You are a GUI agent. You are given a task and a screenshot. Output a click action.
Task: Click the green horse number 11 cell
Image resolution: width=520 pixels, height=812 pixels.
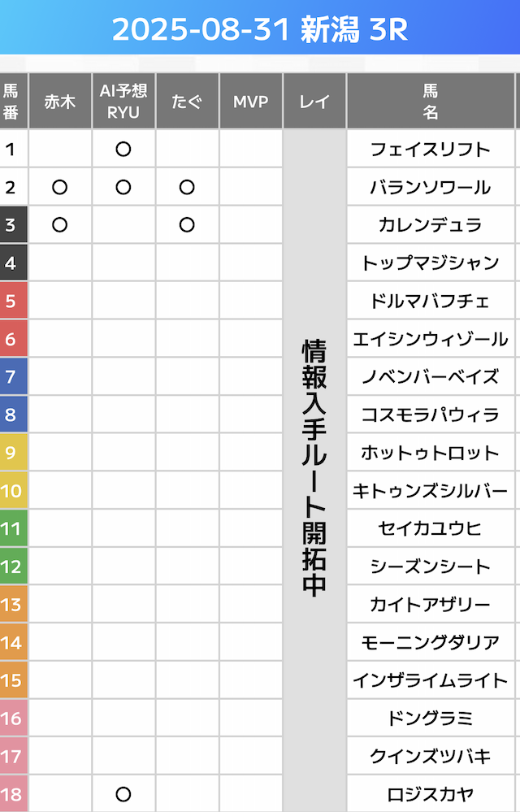(11, 529)
